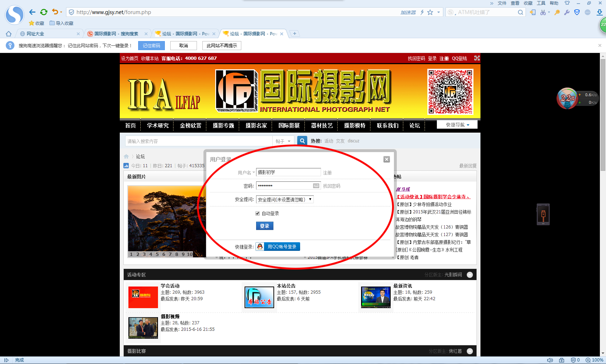Click the penguin QQ login icon
This screenshot has width=606, height=364.
coord(260,247)
